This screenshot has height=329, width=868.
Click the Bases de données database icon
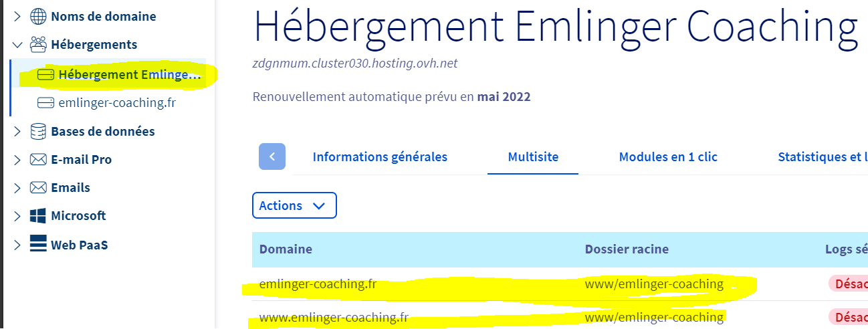tap(38, 132)
